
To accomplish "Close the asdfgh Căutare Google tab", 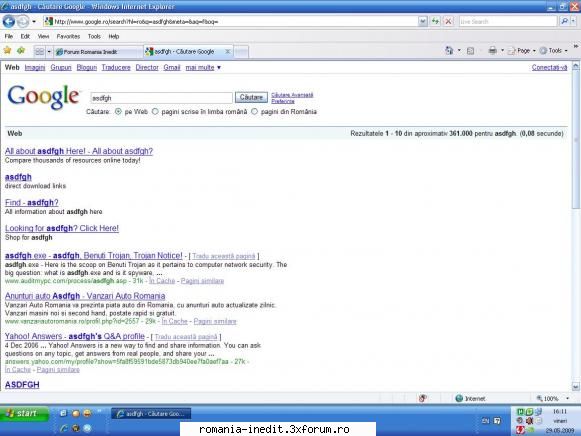I will (228, 51).
